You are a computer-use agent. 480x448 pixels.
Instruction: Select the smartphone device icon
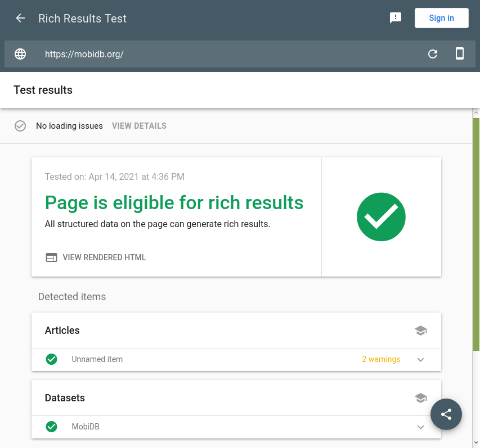tap(459, 54)
